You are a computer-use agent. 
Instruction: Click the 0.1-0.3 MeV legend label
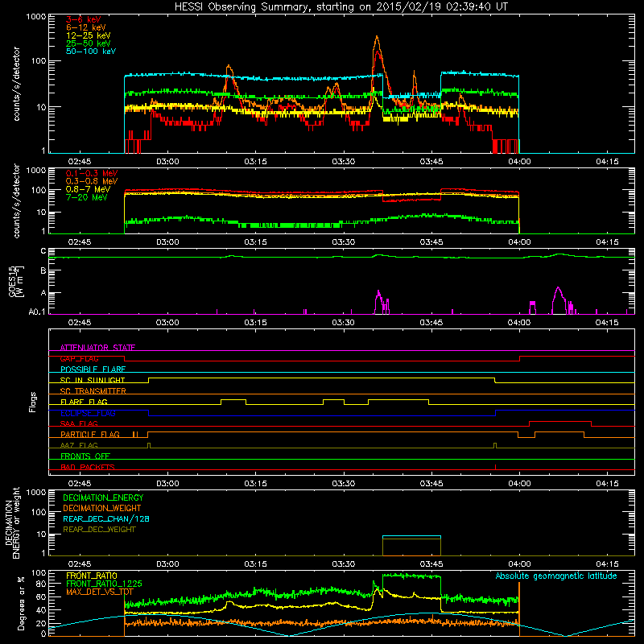[x=92, y=173]
